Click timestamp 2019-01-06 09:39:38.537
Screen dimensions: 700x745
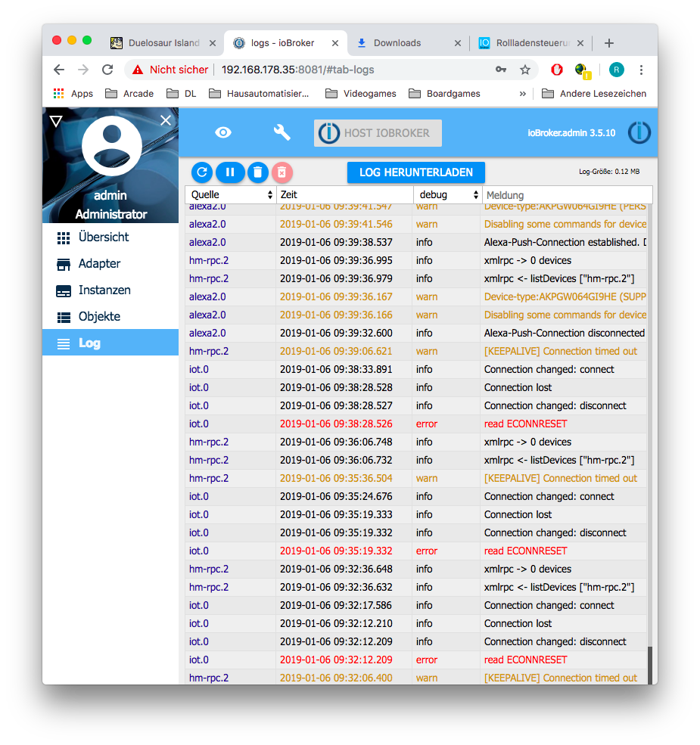pos(336,242)
